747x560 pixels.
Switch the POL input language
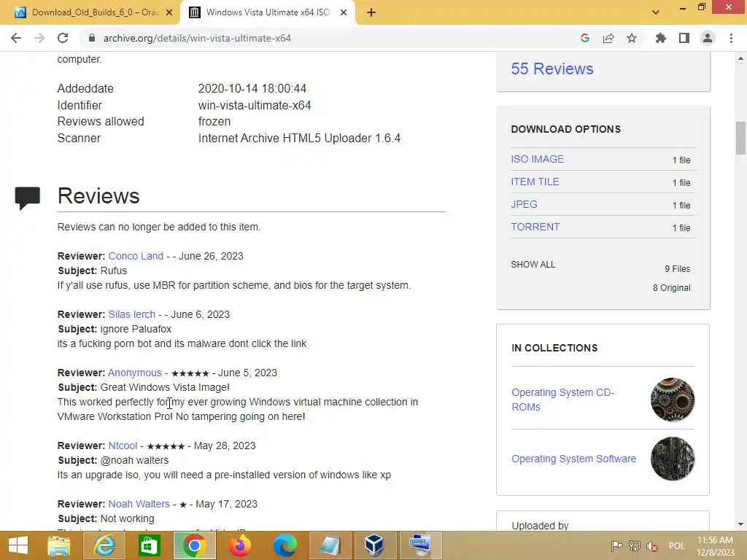(x=676, y=545)
